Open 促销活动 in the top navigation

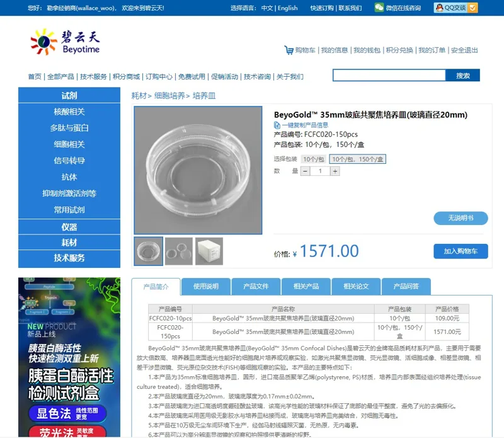224,76
